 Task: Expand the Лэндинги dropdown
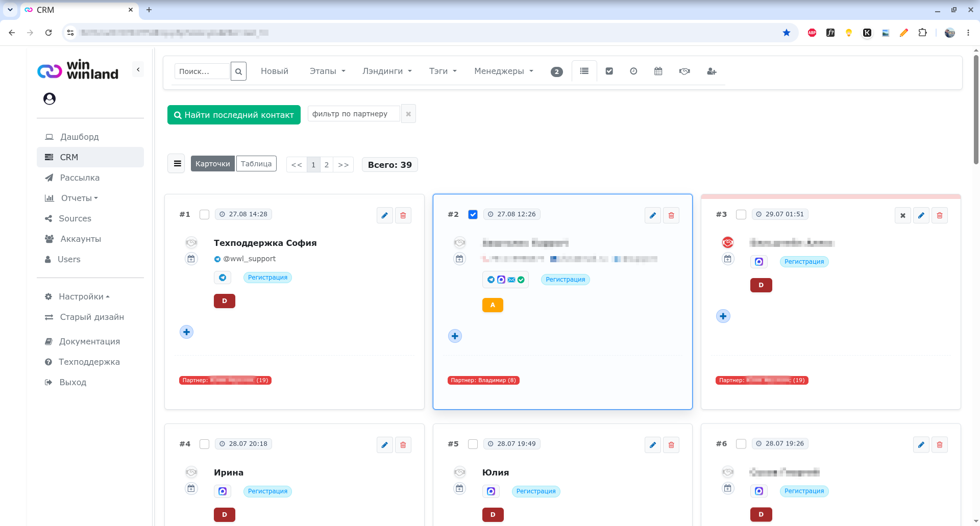coord(387,71)
